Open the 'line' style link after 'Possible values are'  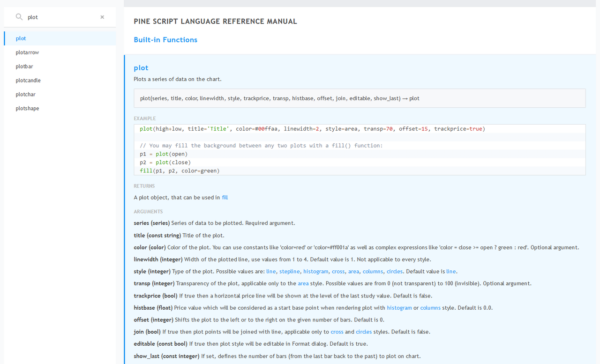click(x=271, y=272)
